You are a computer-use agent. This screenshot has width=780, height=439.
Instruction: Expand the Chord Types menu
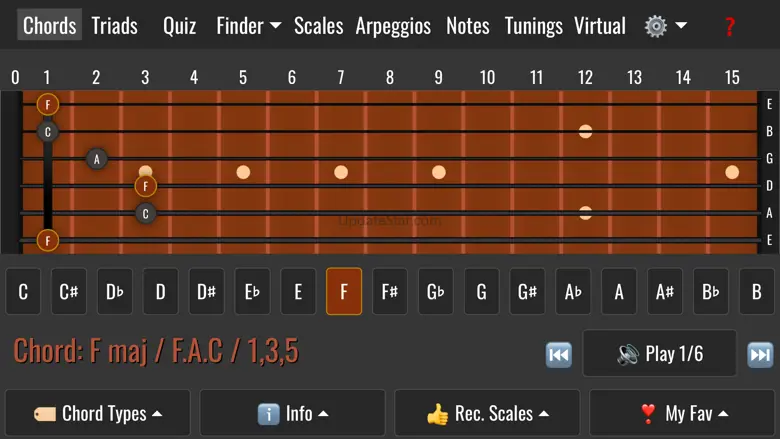98,413
